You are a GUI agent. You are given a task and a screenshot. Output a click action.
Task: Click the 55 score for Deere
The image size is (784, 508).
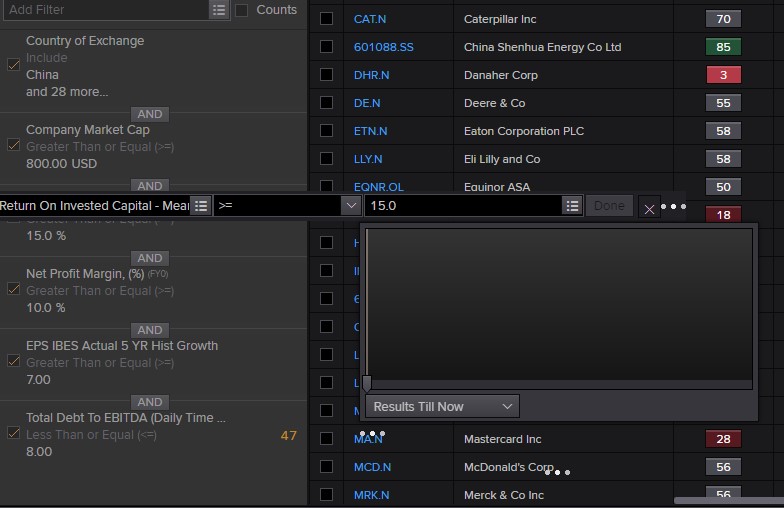point(723,103)
